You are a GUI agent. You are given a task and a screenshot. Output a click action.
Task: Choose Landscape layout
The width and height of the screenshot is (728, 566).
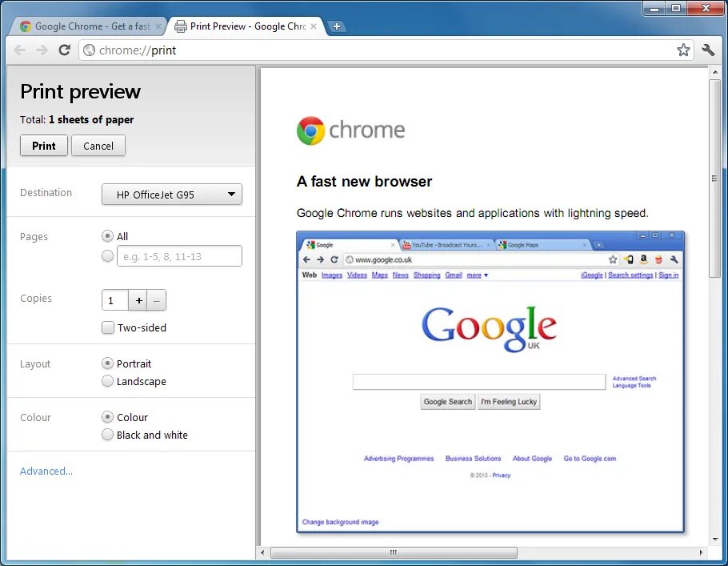coord(107,381)
